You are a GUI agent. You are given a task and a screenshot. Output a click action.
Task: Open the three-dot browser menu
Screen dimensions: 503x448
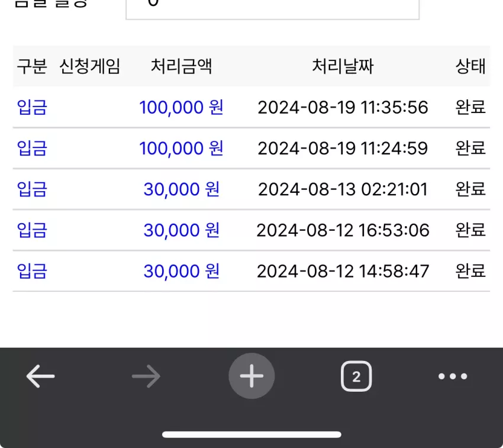(x=453, y=376)
